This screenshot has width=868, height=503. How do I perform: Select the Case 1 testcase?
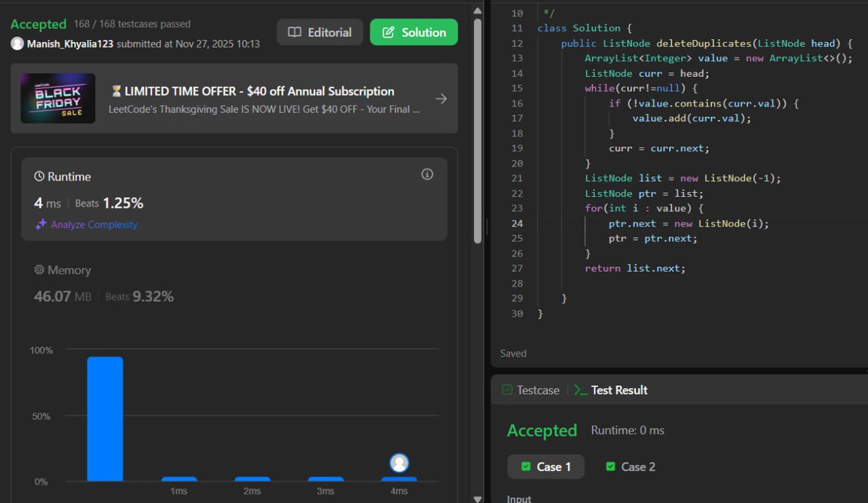[x=545, y=466]
